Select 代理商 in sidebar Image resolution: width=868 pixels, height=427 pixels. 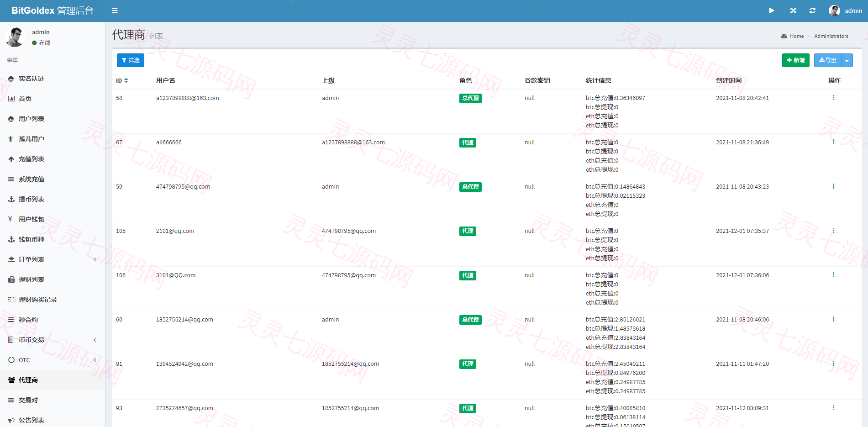click(x=53, y=380)
